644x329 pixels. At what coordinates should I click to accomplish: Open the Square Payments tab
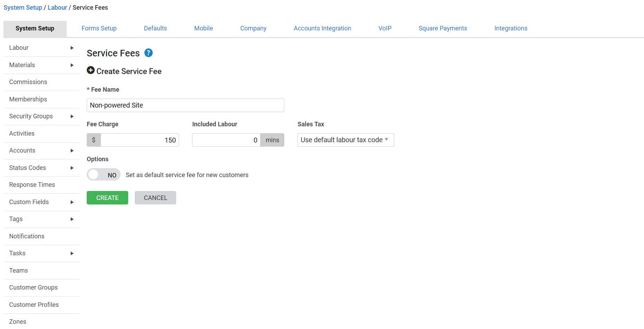coord(443,28)
